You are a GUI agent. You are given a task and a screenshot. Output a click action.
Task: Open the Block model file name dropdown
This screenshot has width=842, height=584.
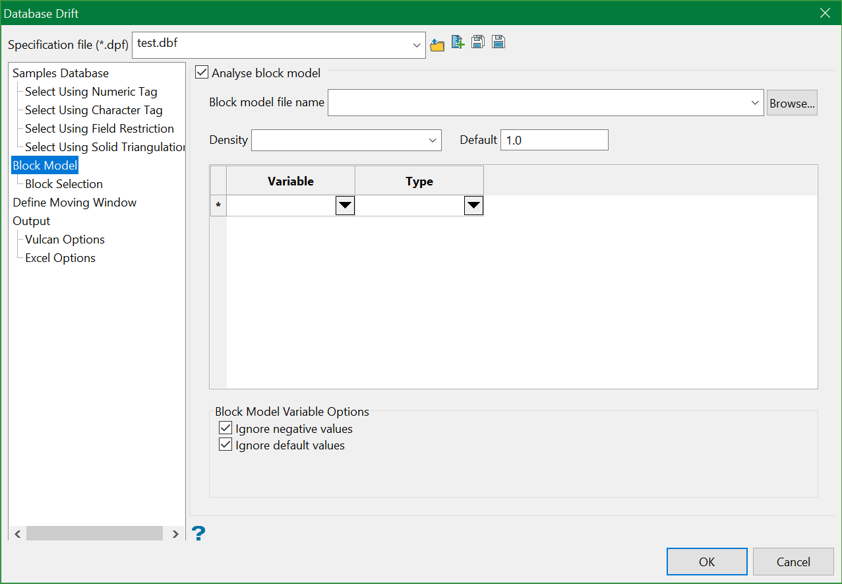click(x=754, y=103)
